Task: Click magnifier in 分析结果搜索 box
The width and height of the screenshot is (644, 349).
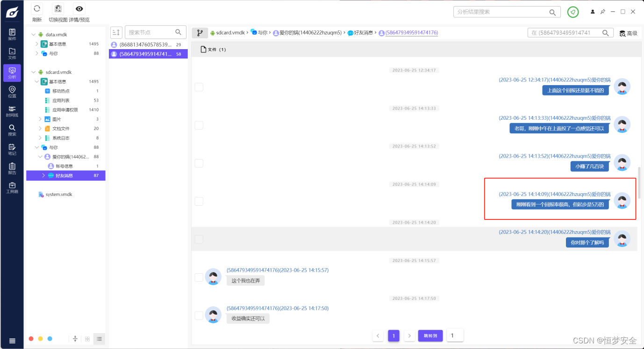Action: (552, 12)
